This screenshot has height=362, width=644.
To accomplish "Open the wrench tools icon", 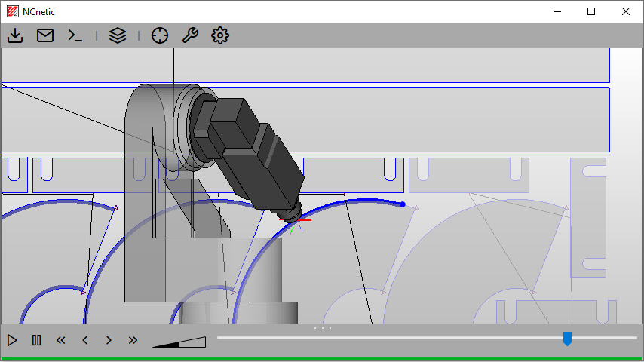I will [x=190, y=35].
